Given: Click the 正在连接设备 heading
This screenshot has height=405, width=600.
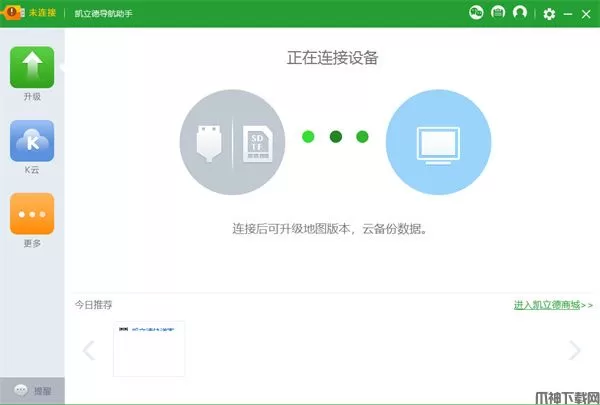Looking at the screenshot, I should [333, 58].
